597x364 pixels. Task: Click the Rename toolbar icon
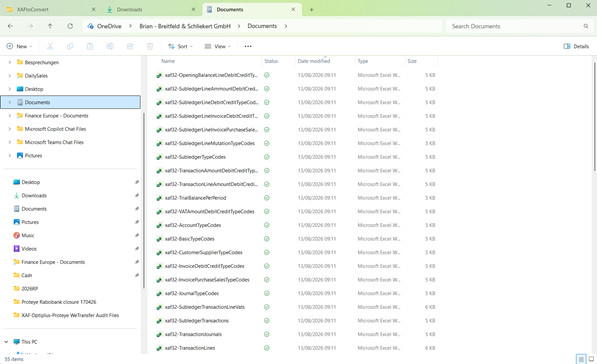pyautogui.click(x=110, y=46)
